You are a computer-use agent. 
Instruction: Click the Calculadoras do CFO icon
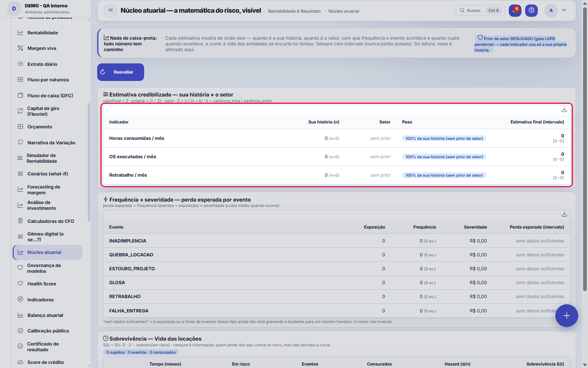(x=20, y=221)
